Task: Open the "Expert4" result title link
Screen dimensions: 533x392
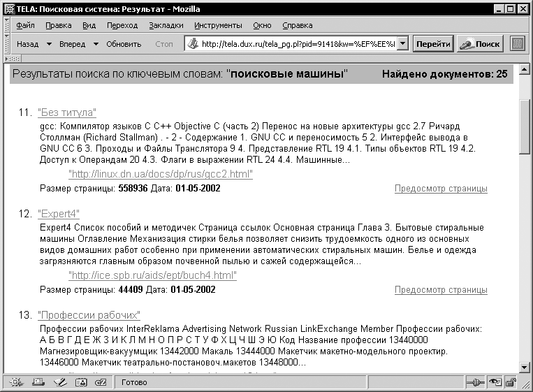Action: click(x=59, y=214)
